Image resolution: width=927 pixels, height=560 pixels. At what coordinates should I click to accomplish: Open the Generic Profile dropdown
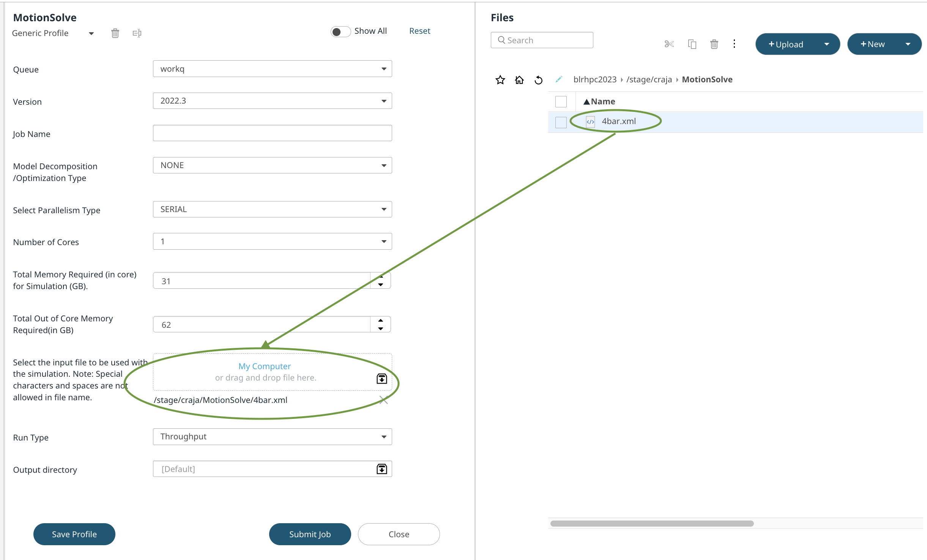[53, 33]
